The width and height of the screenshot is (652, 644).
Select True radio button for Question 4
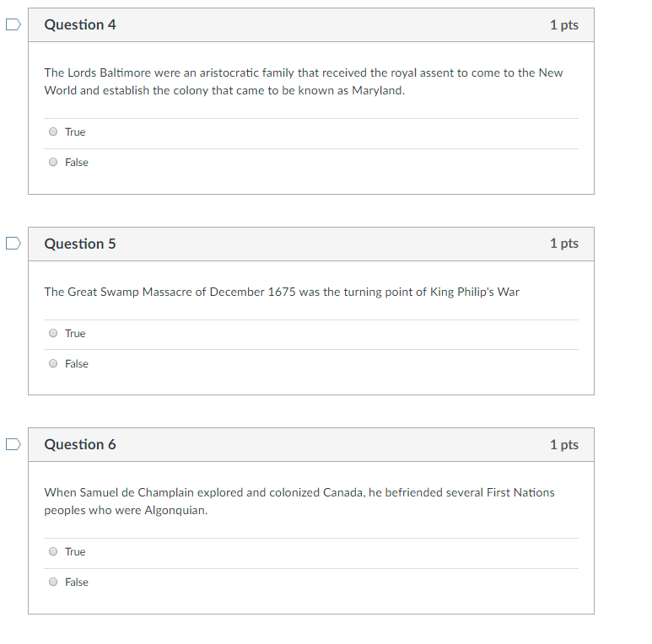tap(53, 131)
